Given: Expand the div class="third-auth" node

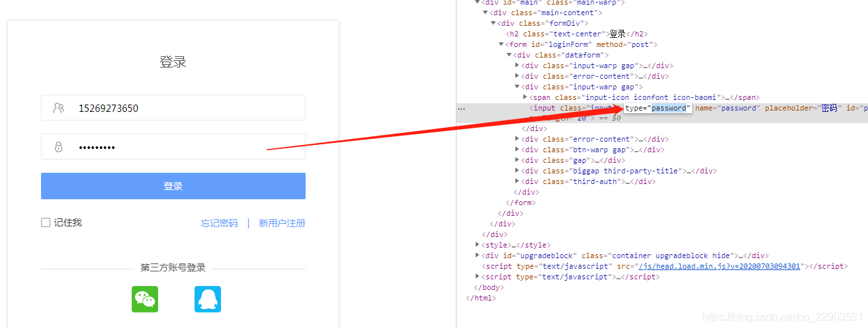Looking at the screenshot, I should 517,181.
